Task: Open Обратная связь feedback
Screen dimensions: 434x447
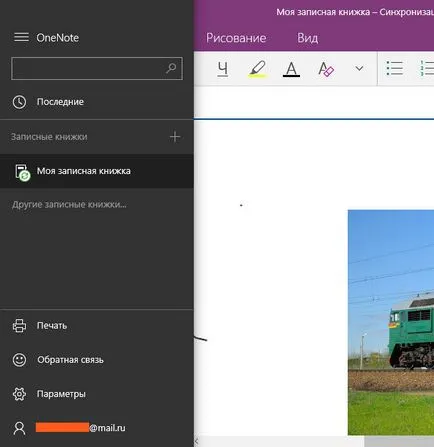Action: point(97,360)
